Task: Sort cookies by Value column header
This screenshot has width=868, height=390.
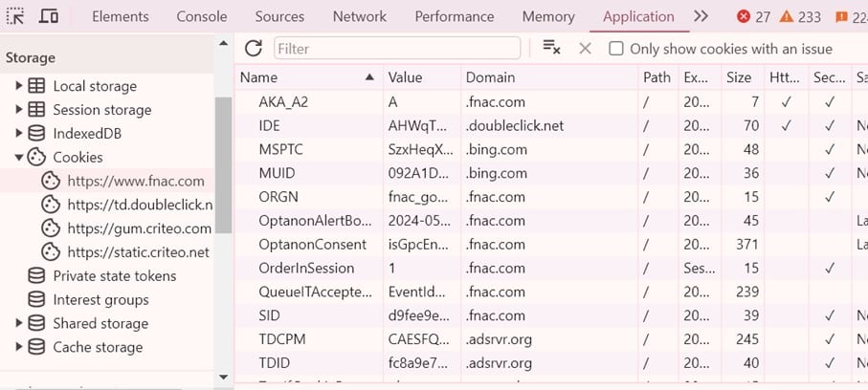Action: pyautogui.click(x=422, y=77)
